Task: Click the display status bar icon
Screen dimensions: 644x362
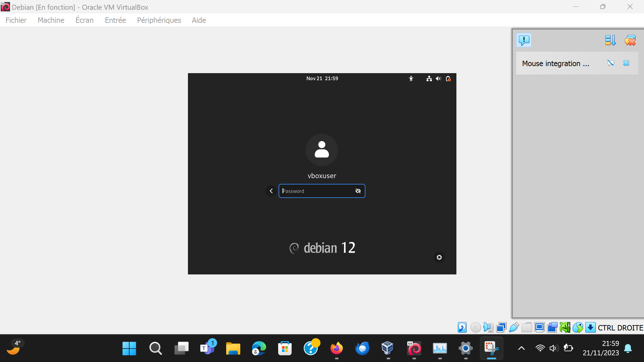Action: click(x=539, y=327)
